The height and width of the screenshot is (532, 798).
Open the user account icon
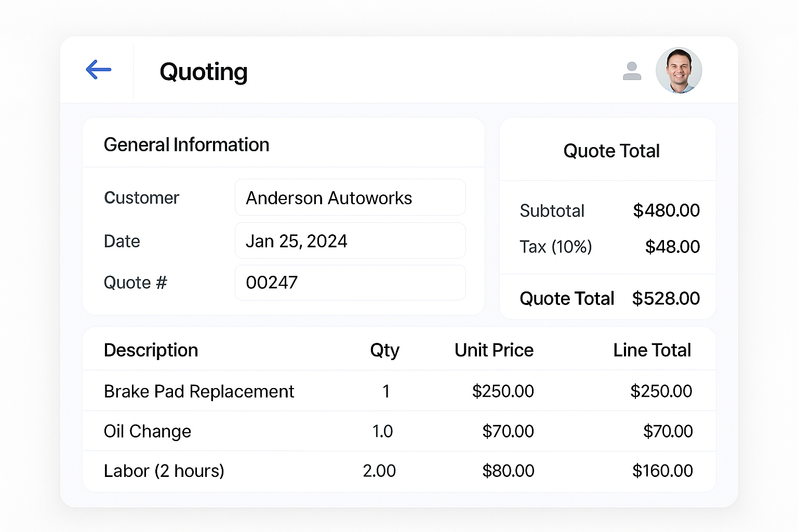(x=632, y=70)
